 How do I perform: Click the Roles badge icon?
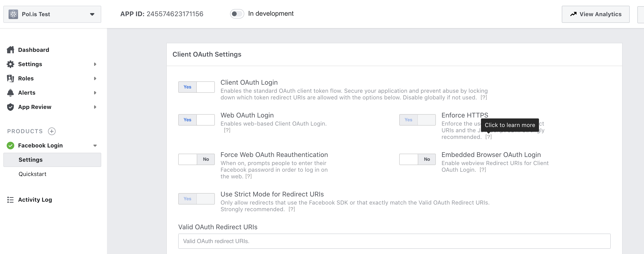tap(10, 78)
